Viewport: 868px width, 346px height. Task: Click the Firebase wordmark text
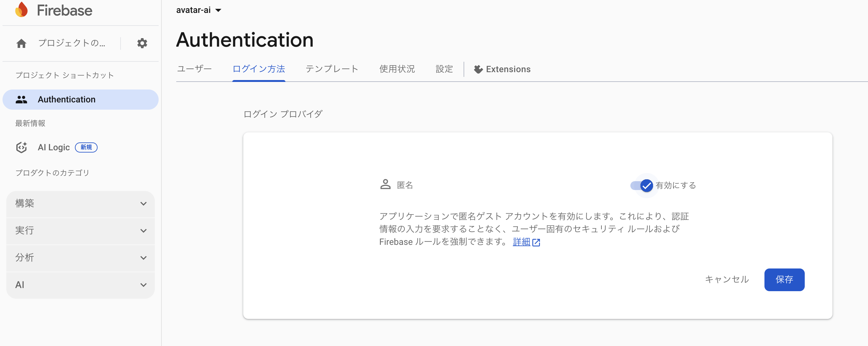pos(64,10)
